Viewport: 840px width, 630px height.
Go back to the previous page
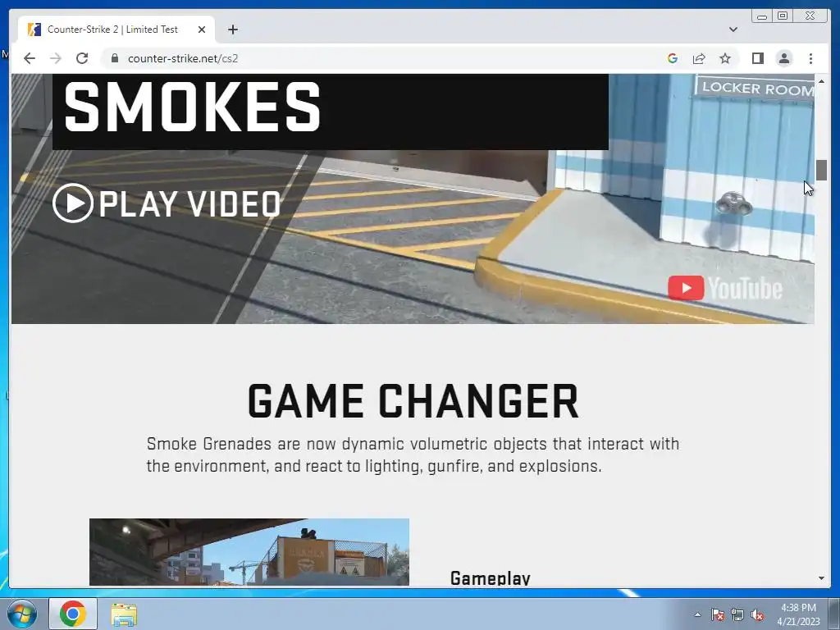(30, 58)
